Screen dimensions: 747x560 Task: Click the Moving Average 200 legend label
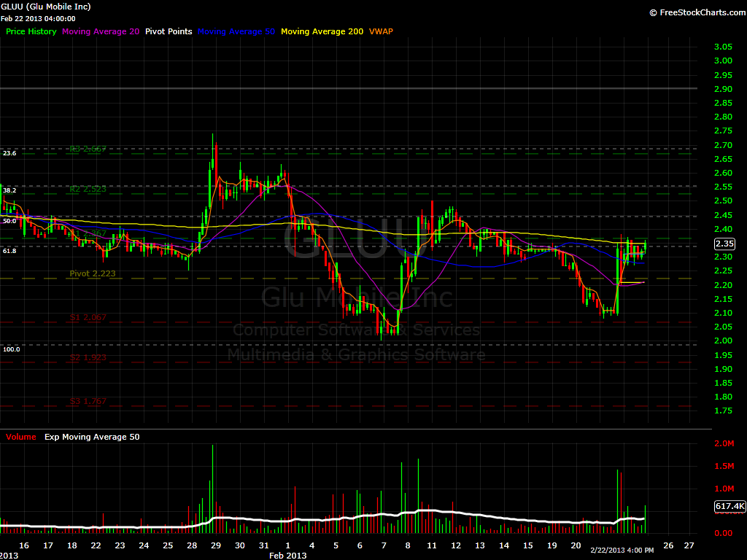click(x=322, y=31)
